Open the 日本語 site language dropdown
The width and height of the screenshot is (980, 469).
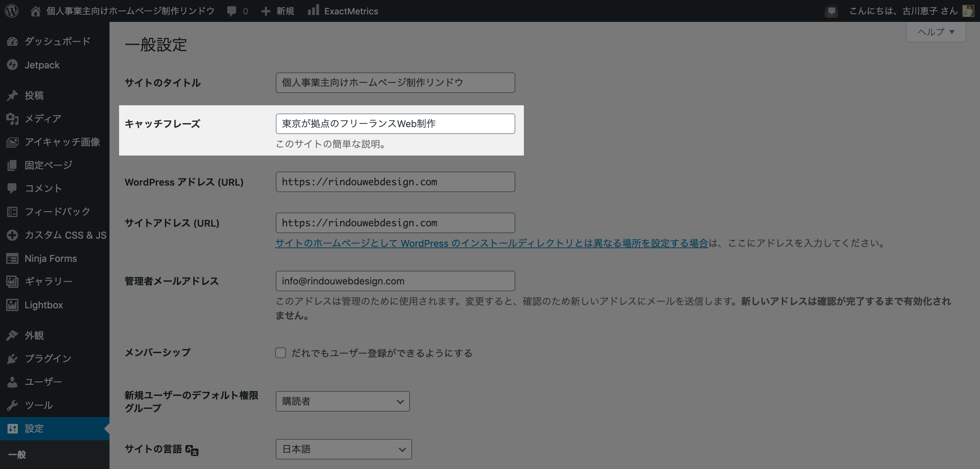[x=344, y=449]
